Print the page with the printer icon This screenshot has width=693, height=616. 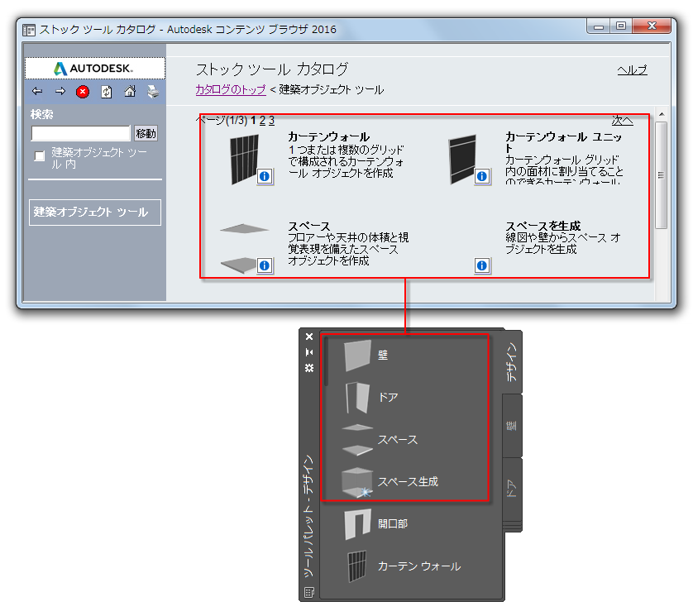pos(153,92)
